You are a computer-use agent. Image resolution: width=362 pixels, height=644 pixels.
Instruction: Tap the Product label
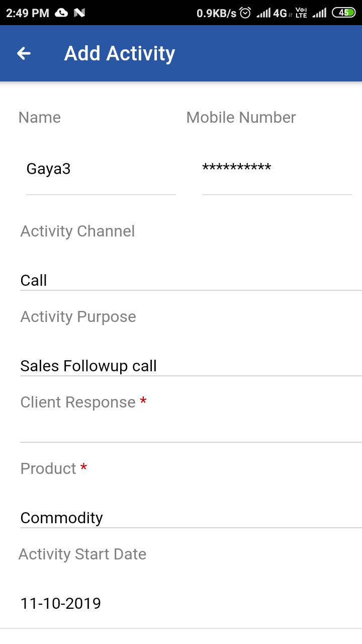coord(48,468)
